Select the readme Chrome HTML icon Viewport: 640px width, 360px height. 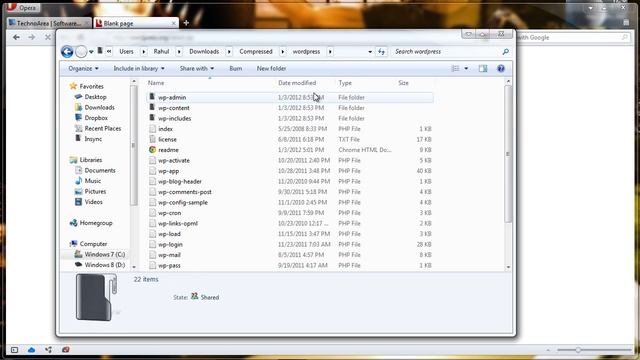pyautogui.click(x=153, y=150)
